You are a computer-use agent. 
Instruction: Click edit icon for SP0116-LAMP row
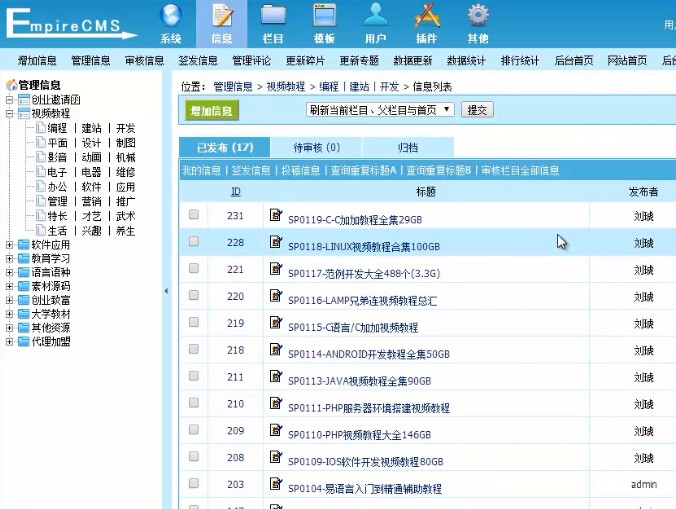pos(275,295)
